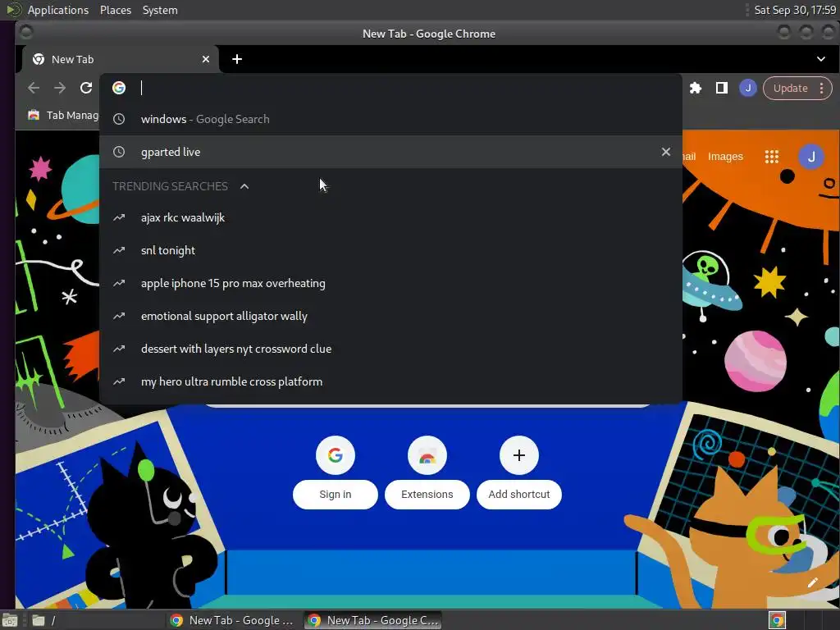The height and width of the screenshot is (630, 840).
Task: Select the New Tab browser tab
Action: point(120,59)
